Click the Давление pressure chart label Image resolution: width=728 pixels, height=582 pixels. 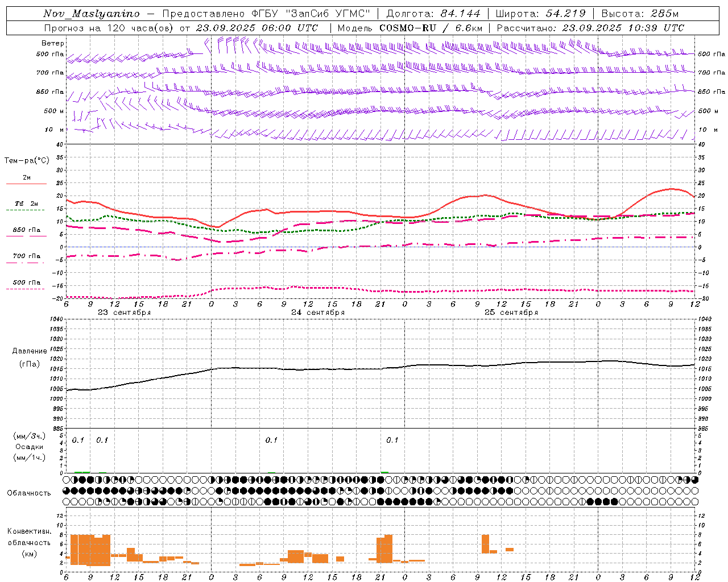point(30,351)
